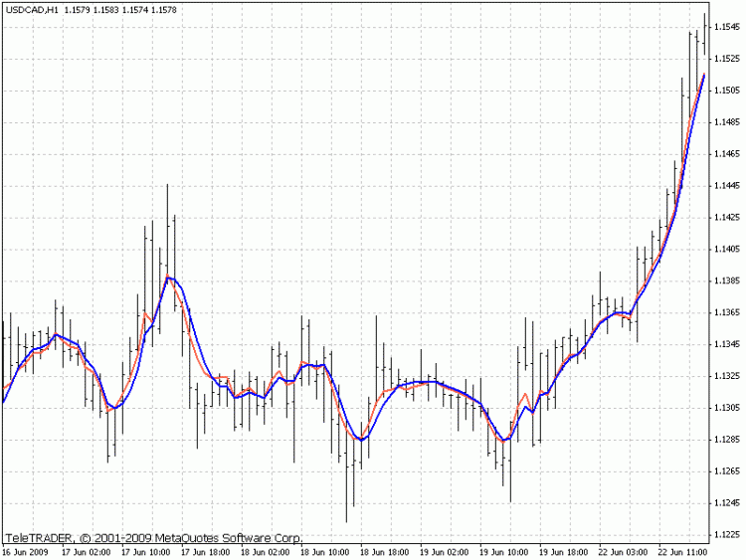746x560 pixels.
Task: Click the 1.1525 price axis label
Action: click(x=727, y=59)
